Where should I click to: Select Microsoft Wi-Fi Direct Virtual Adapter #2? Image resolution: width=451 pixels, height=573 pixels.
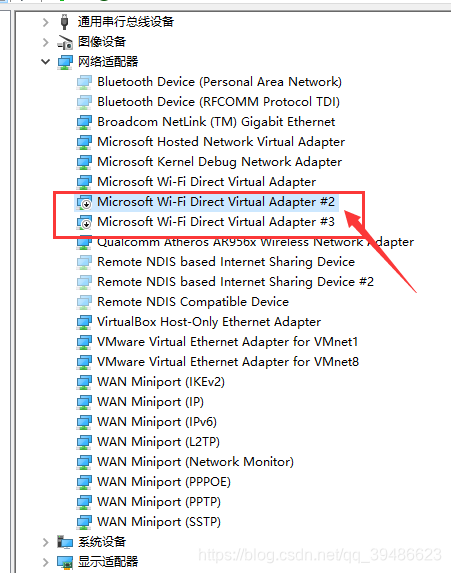(216, 202)
